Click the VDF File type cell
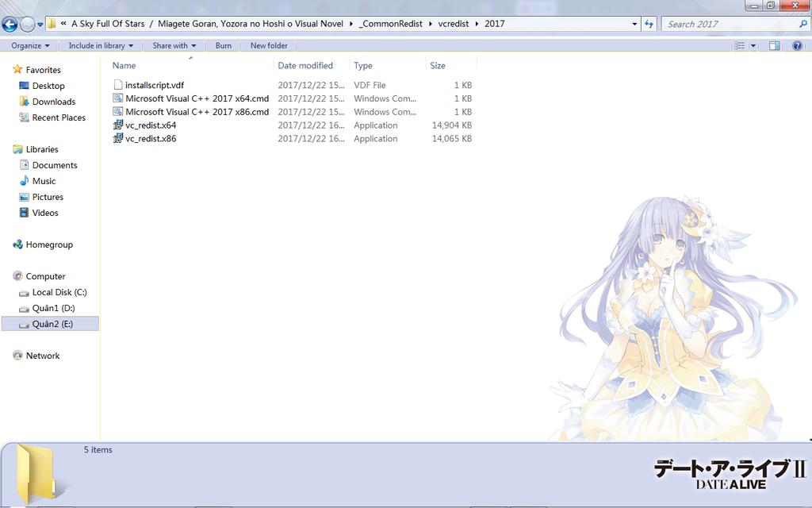Viewport: 812px width, 508px height. (370, 85)
